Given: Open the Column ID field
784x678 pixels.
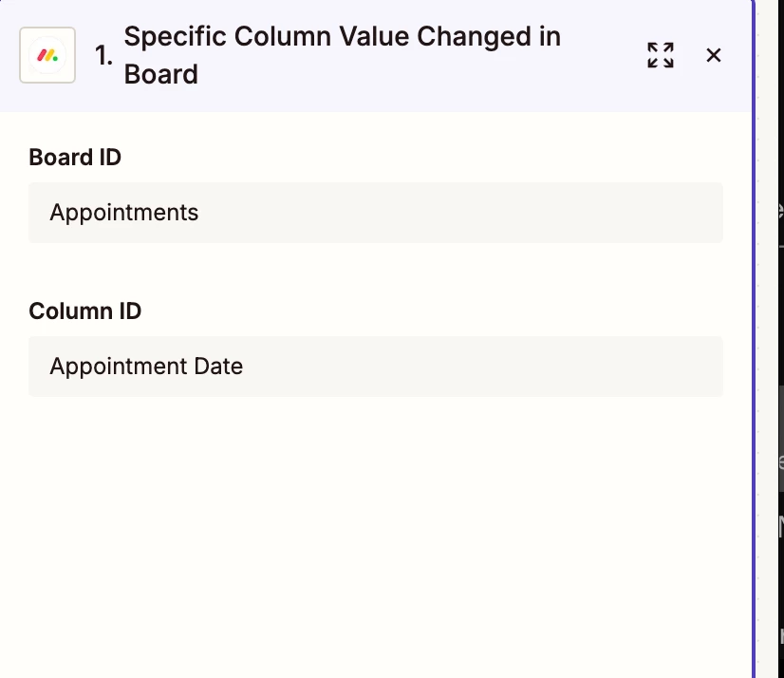Looking at the screenshot, I should (375, 367).
